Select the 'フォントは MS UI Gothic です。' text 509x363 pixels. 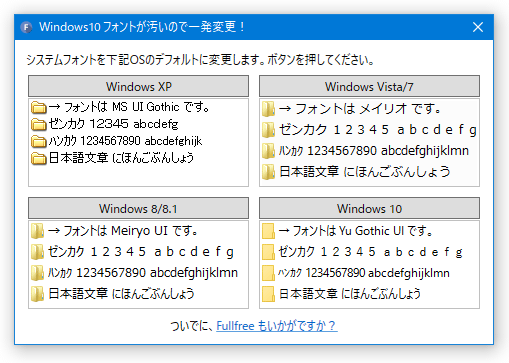click(137, 107)
